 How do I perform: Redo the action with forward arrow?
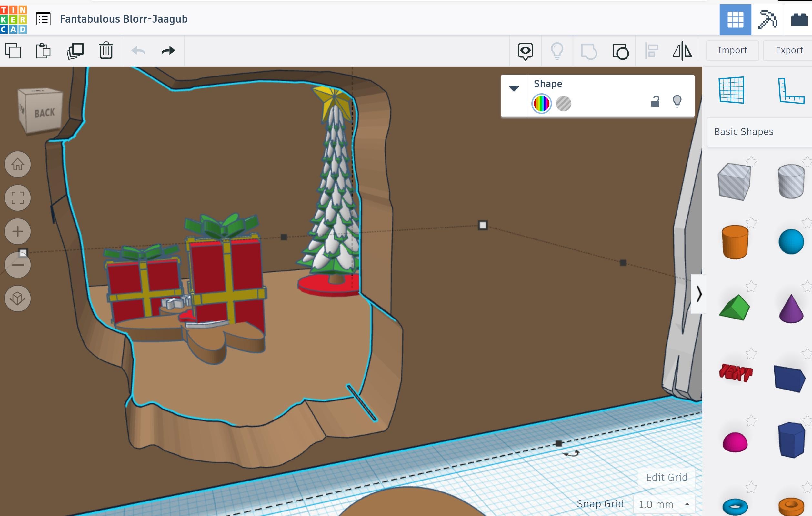pyautogui.click(x=168, y=51)
